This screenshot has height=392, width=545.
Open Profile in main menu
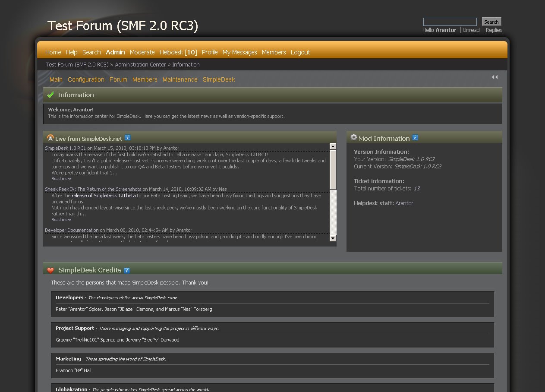coord(210,52)
